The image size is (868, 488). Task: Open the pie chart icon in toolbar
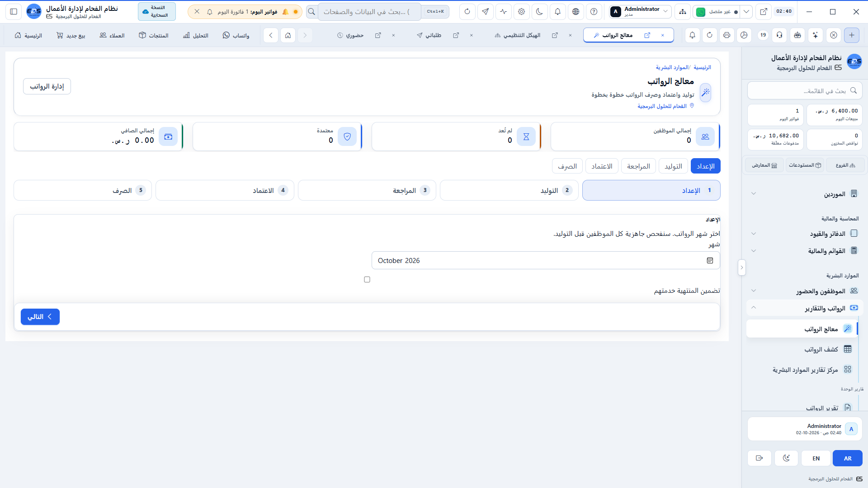tap(744, 35)
